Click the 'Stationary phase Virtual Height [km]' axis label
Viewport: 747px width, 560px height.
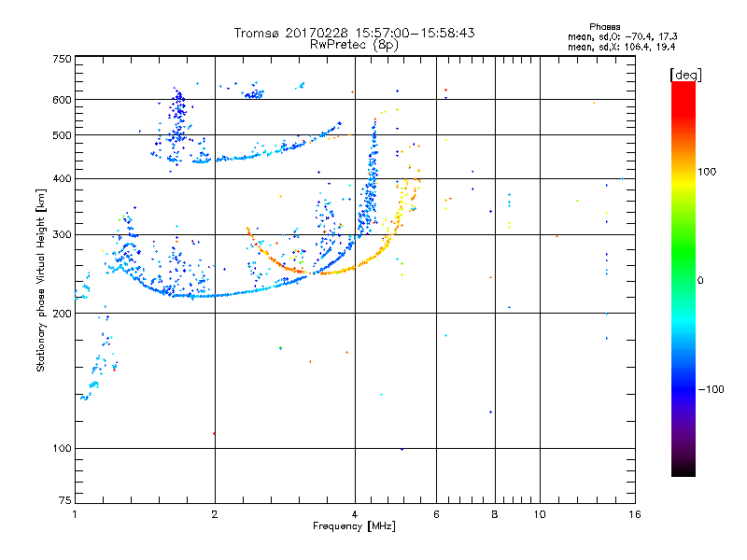(x=41, y=281)
